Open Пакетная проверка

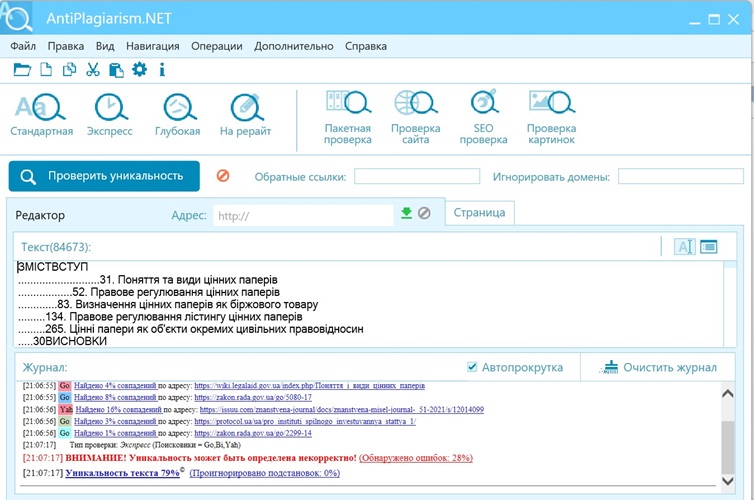click(x=348, y=118)
